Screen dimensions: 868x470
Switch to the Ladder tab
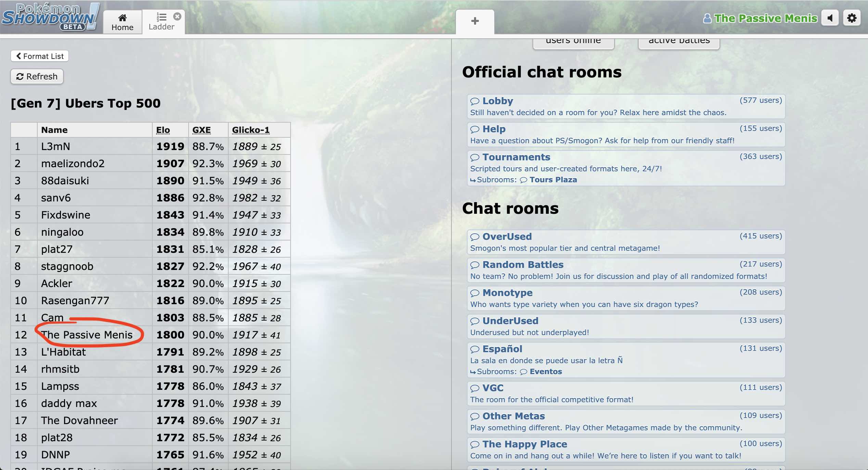161,22
